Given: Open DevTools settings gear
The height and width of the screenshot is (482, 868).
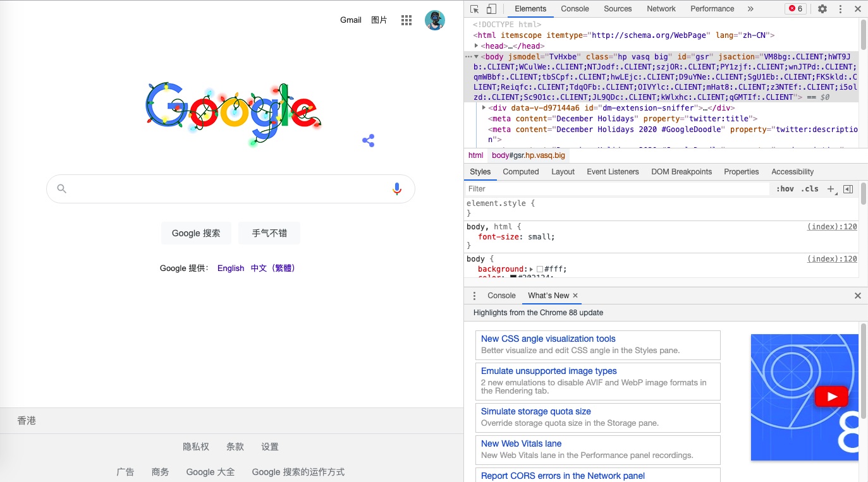Looking at the screenshot, I should point(822,9).
